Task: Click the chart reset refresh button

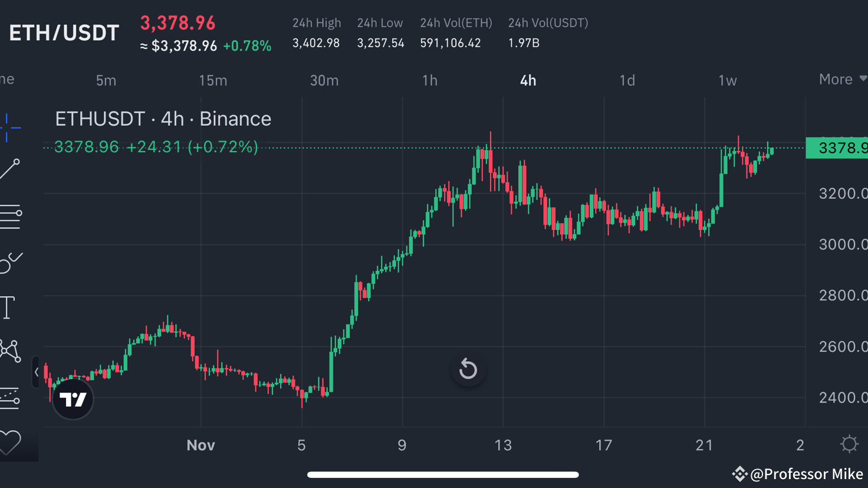Action: (468, 368)
